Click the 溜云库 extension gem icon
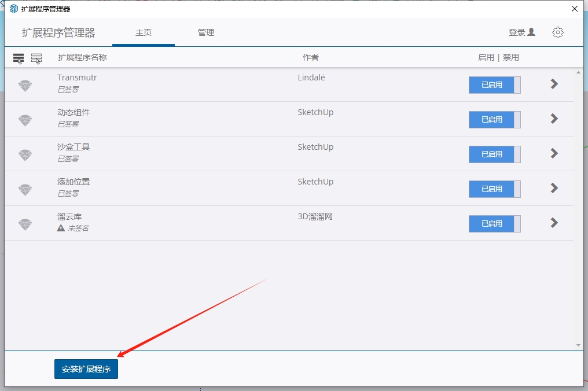 point(25,224)
